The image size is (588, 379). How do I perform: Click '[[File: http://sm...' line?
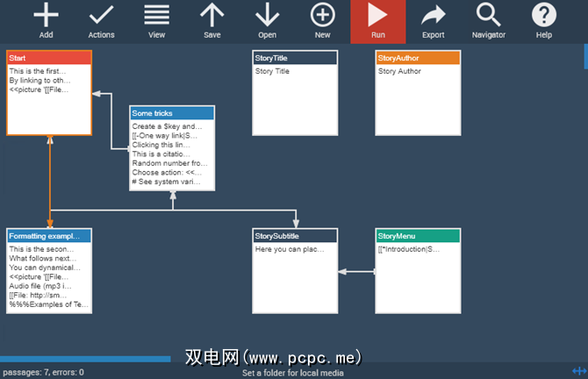click(x=38, y=296)
